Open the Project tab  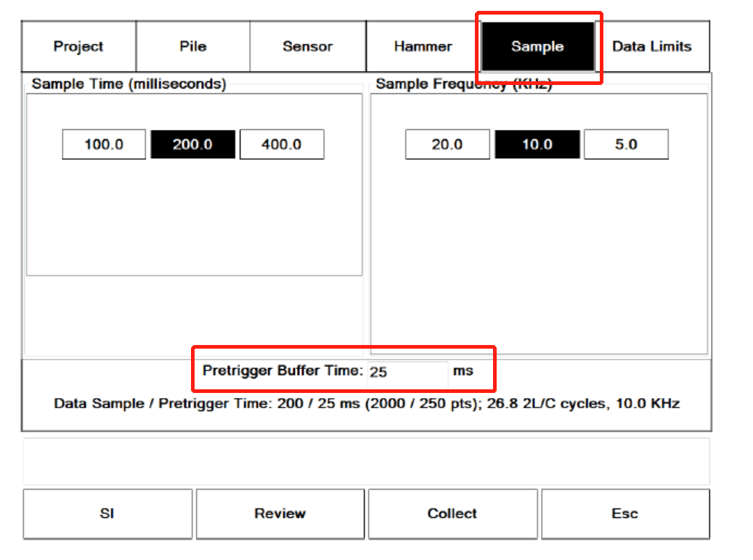click(x=78, y=46)
